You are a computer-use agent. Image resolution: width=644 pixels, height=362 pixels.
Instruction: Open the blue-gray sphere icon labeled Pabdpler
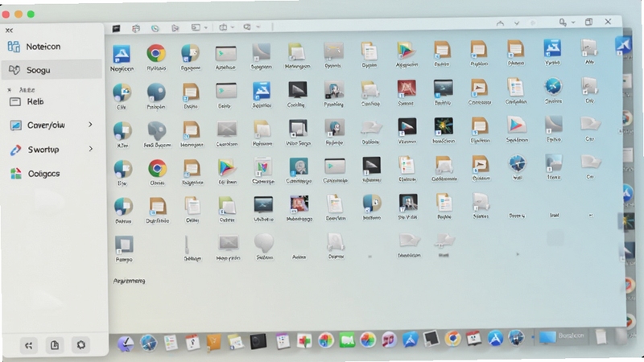156,93
